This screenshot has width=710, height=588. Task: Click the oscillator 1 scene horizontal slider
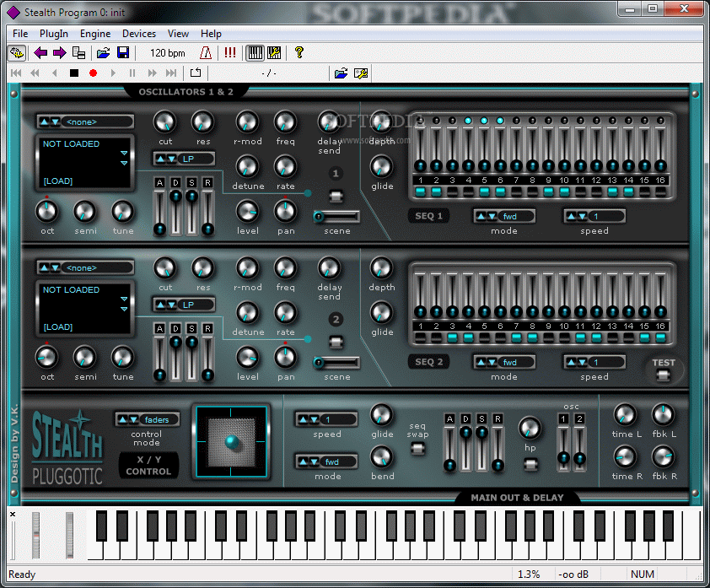[337, 217]
